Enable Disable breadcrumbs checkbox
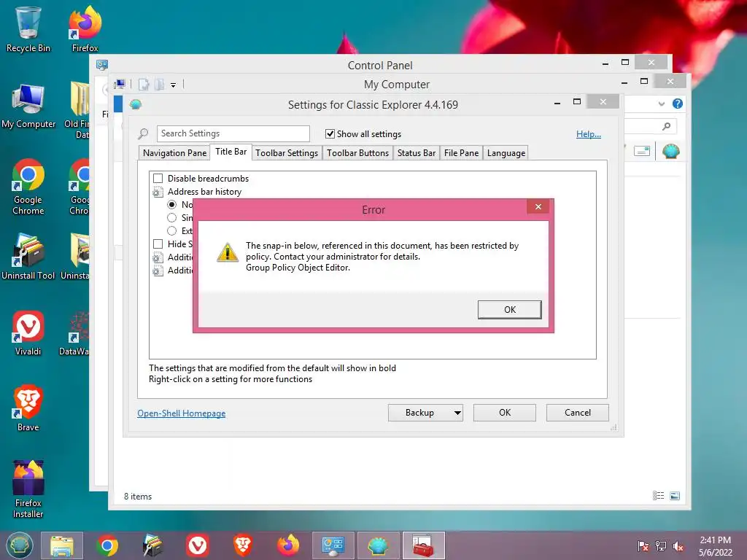The image size is (747, 560). [158, 178]
